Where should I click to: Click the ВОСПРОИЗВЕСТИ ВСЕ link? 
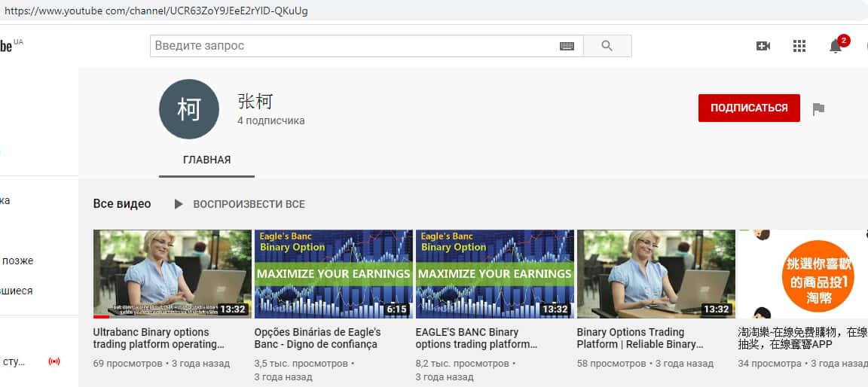click(x=249, y=204)
